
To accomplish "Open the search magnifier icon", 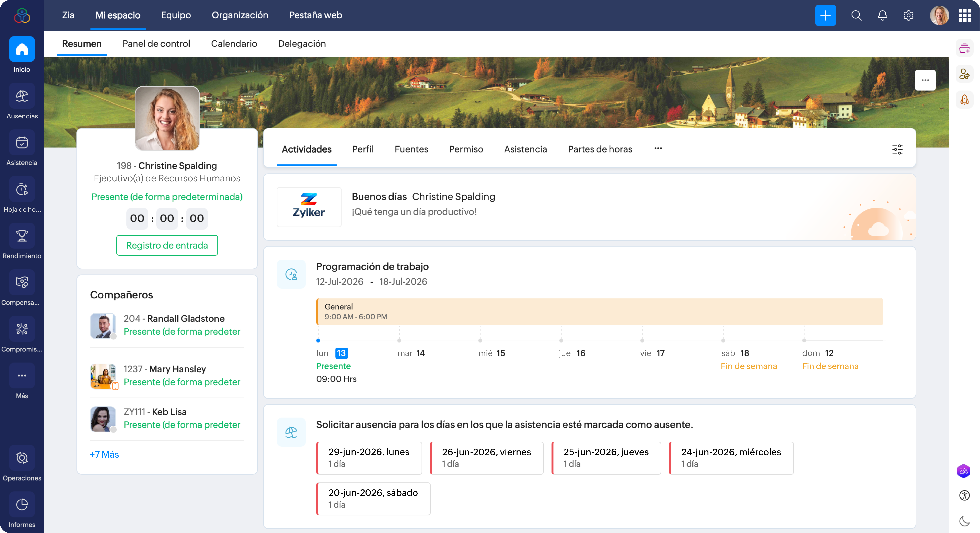I will tap(856, 16).
